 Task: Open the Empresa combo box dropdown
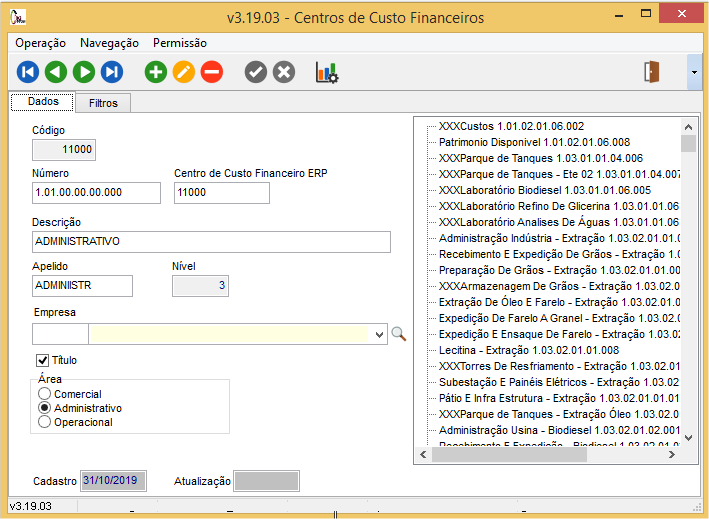pyautogui.click(x=379, y=335)
